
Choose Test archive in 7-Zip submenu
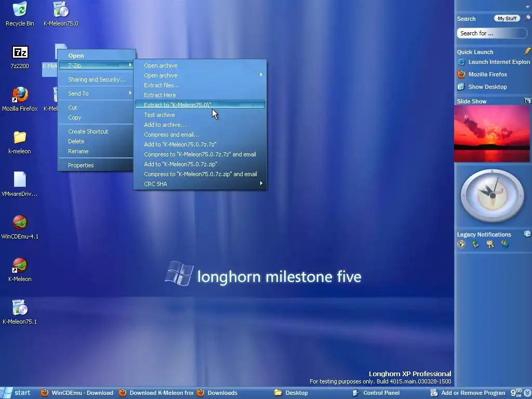[200, 115]
